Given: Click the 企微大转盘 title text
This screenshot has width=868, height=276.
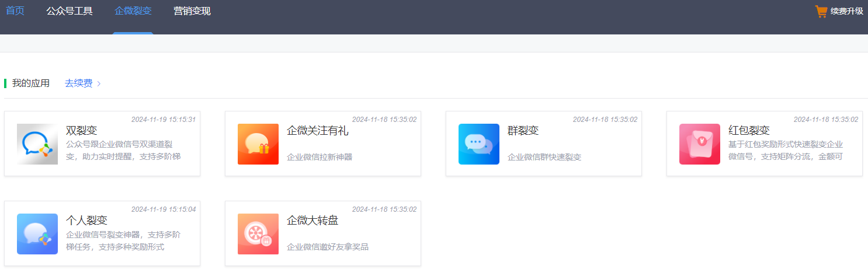Looking at the screenshot, I should point(313,221).
